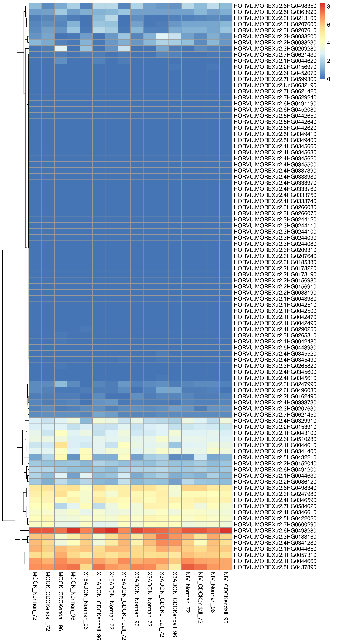This screenshot has height=644, width=337.
Task: Select gene label HORVU.MOREX.r2.5HG0432210
Action: click(275, 457)
